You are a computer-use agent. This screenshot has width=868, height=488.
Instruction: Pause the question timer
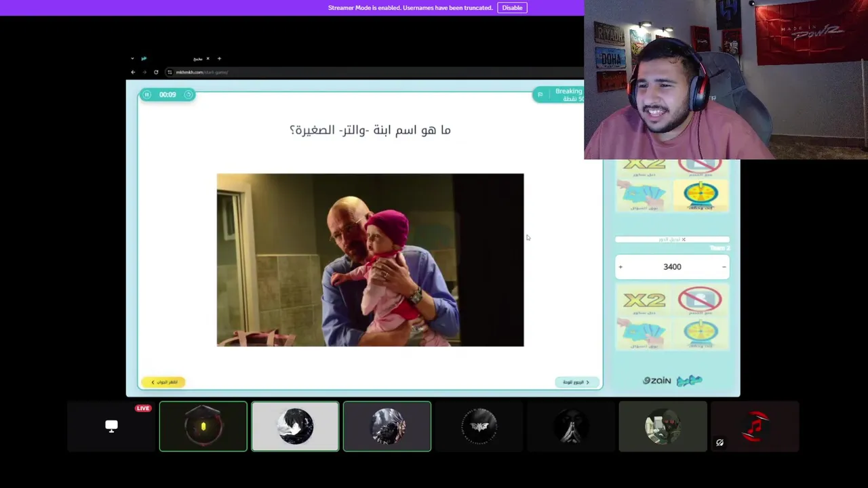[x=146, y=95]
